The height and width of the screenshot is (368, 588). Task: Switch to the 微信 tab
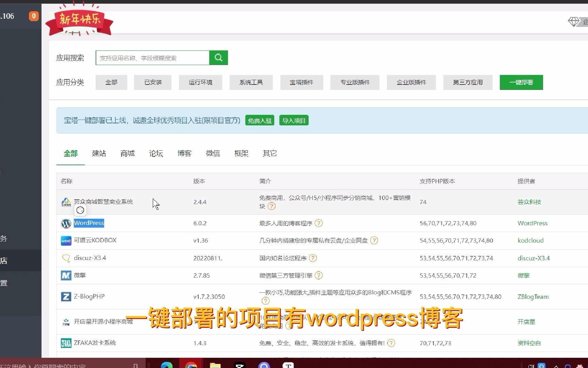[213, 153]
